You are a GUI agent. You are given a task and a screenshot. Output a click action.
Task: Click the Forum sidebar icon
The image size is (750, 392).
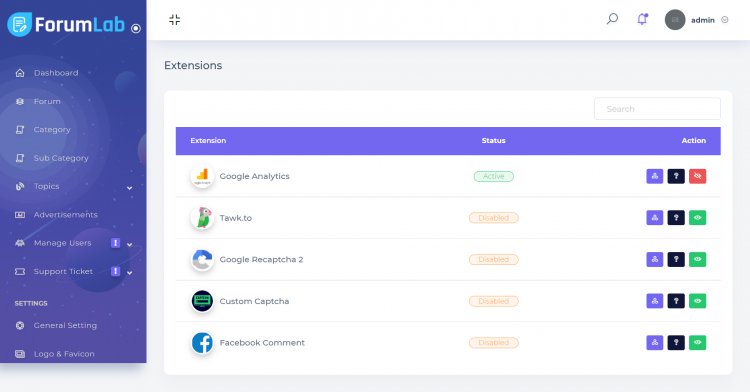coord(20,101)
